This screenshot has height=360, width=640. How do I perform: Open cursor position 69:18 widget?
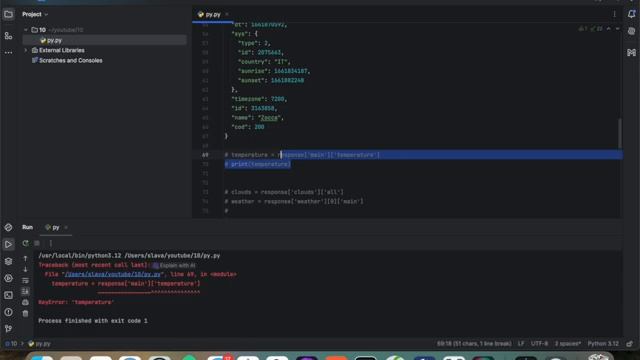[x=474, y=344]
